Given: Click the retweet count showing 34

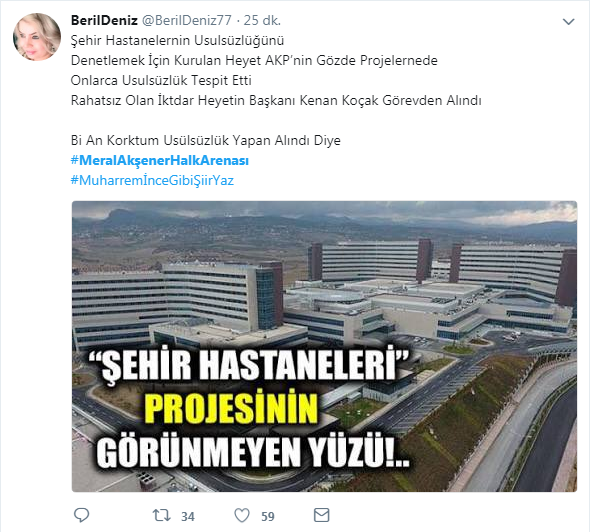Looking at the screenshot, I should pos(188,517).
